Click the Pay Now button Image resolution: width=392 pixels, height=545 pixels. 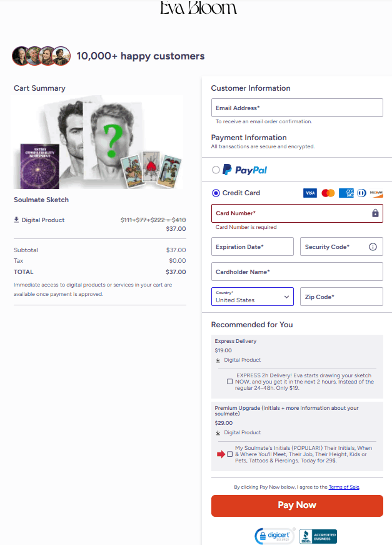[x=297, y=506]
